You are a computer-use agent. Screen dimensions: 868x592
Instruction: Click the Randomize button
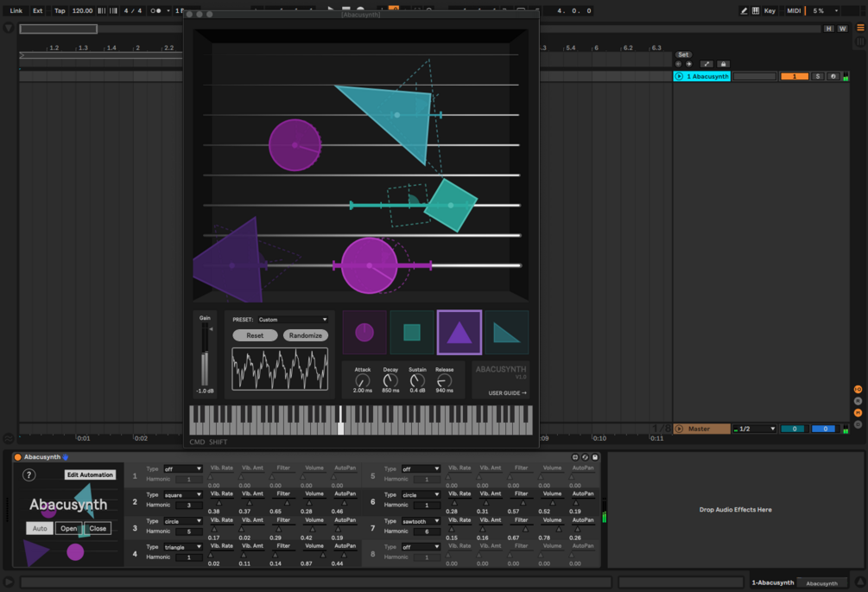[x=306, y=335]
